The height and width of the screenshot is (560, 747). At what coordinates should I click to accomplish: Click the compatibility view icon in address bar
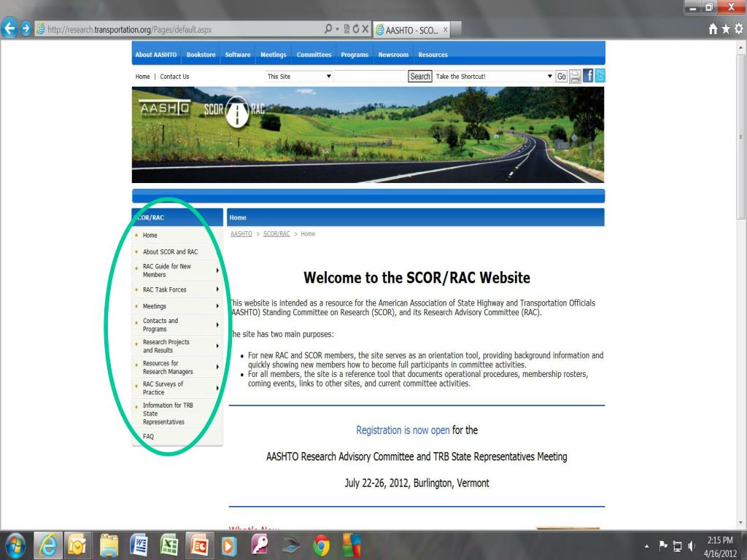coord(347,29)
